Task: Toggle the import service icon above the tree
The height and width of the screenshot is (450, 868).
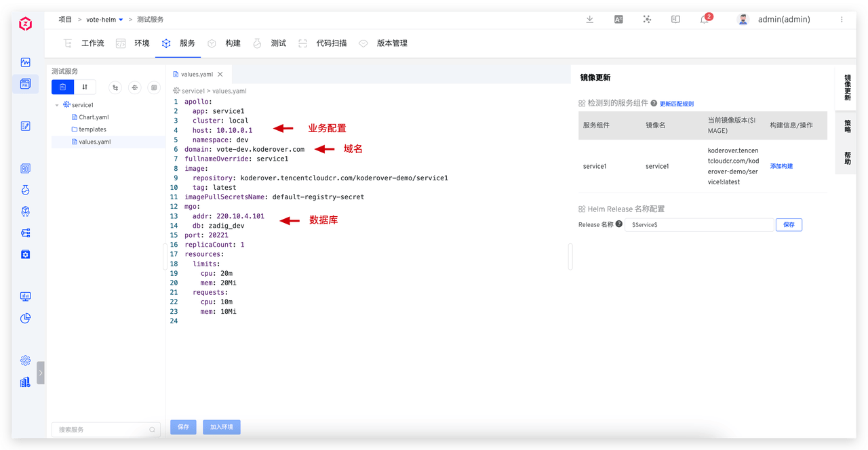Action: [115, 87]
